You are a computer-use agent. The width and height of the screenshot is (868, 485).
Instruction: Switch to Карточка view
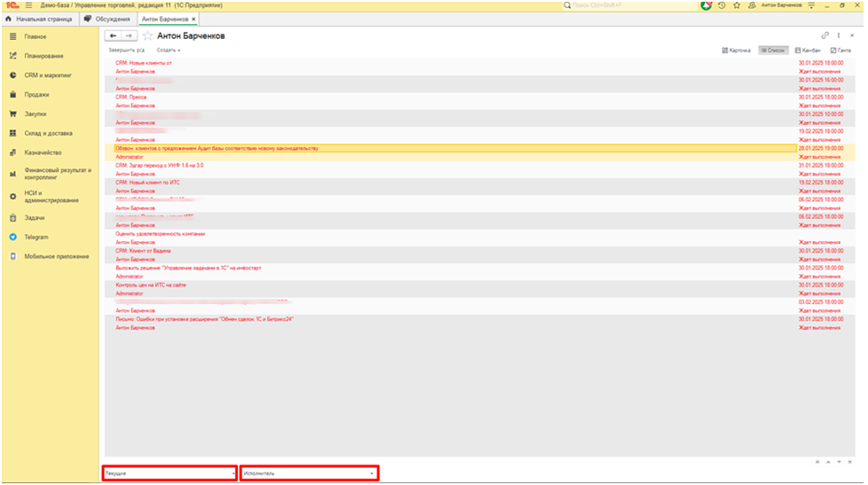tap(737, 51)
